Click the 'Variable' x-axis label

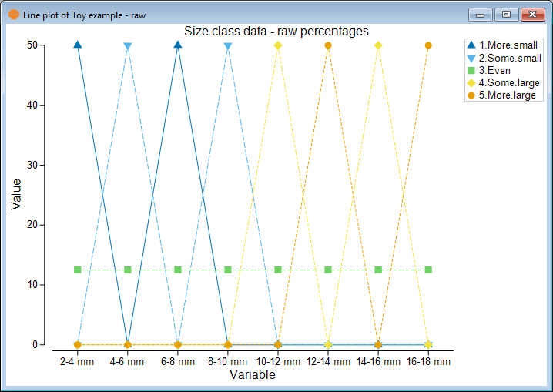point(252,375)
